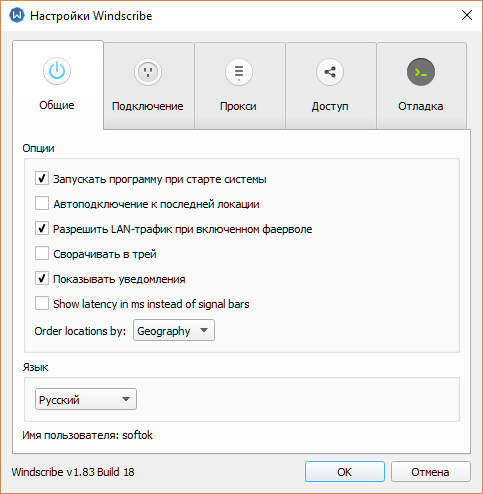483x494 pixels.
Task: Expand the Русский language dropdown
Action: point(86,399)
